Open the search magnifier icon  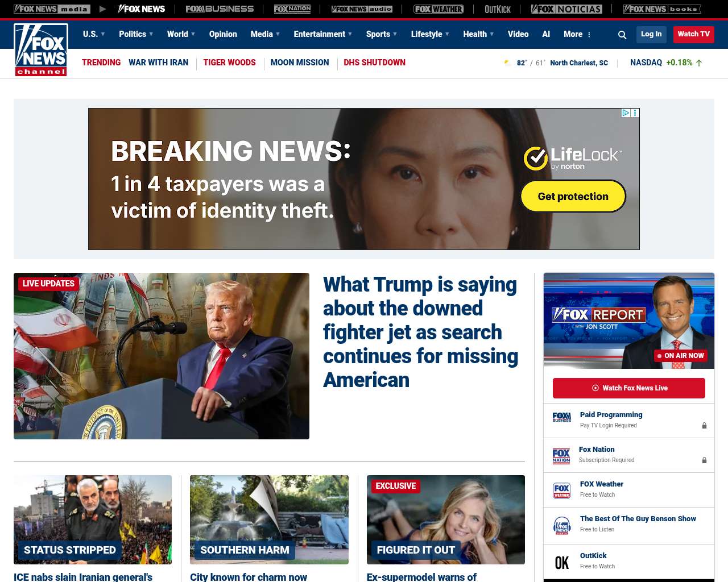(x=622, y=35)
